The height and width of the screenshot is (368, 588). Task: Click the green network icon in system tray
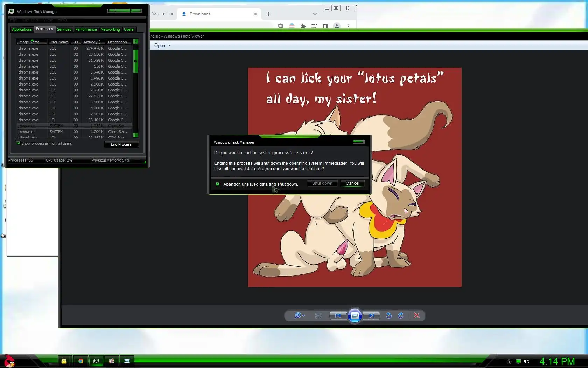[x=518, y=361]
